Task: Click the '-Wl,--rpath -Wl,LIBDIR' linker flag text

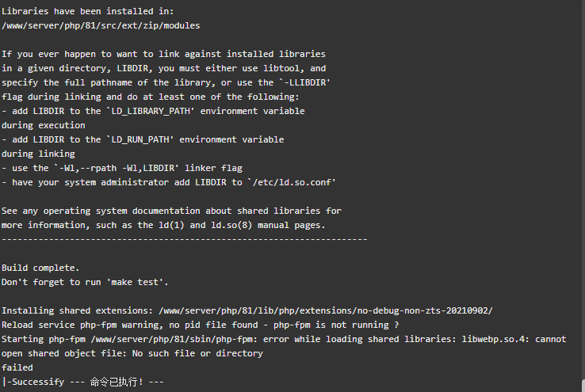Action: tap(117, 169)
